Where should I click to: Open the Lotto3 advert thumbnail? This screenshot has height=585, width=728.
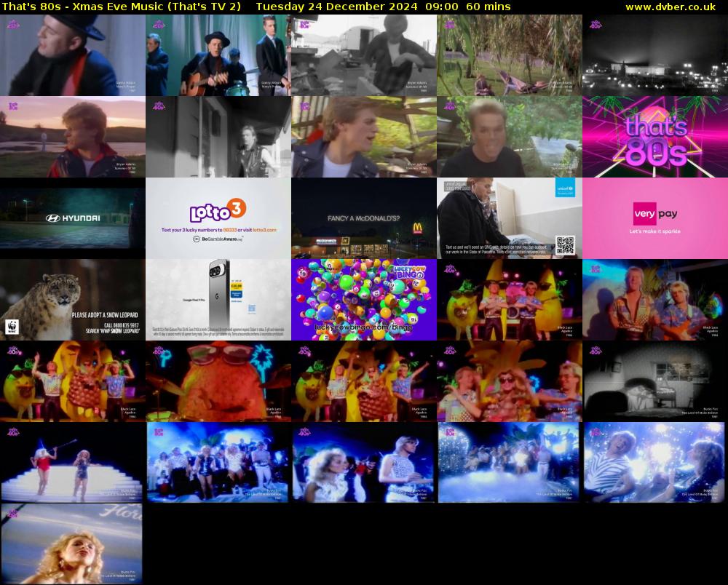[218, 218]
